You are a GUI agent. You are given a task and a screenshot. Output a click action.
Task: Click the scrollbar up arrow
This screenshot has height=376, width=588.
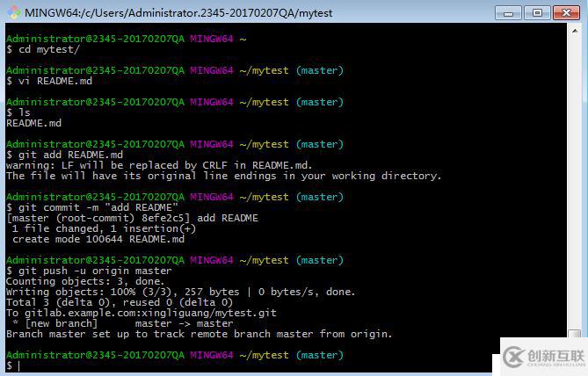[x=575, y=31]
